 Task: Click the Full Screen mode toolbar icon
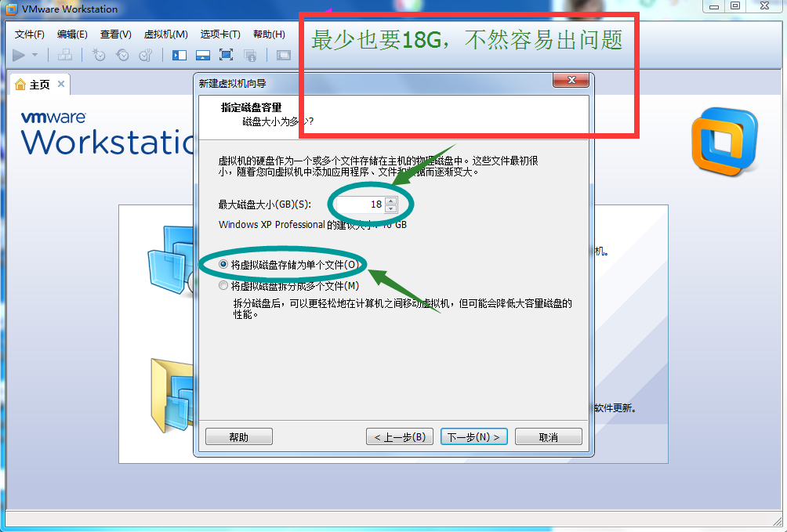227,55
